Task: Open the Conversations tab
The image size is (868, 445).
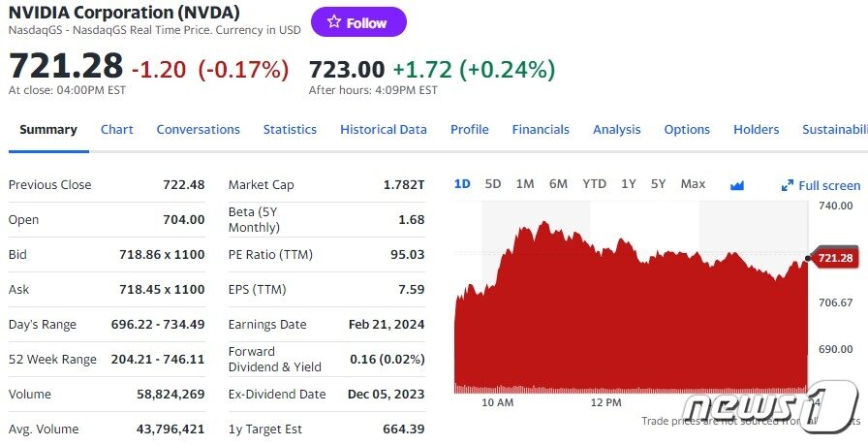Action: pos(198,130)
